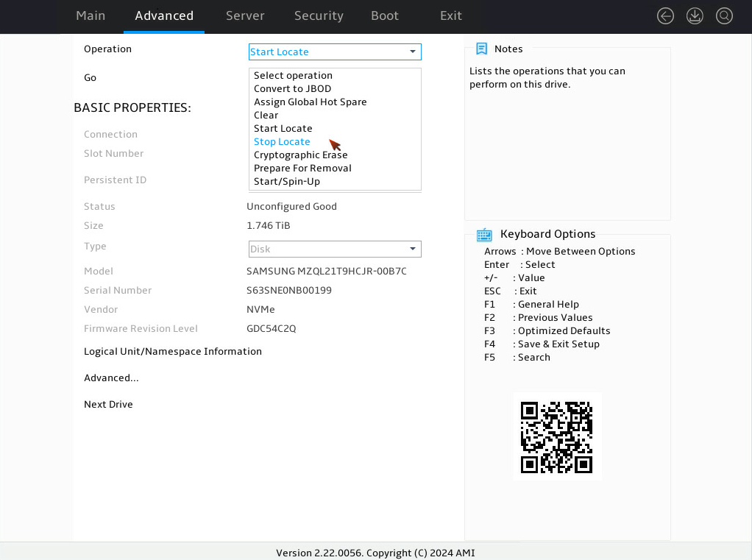Viewport: 752px width, 560px height.
Task: Open the Boot tab
Action: (385, 16)
